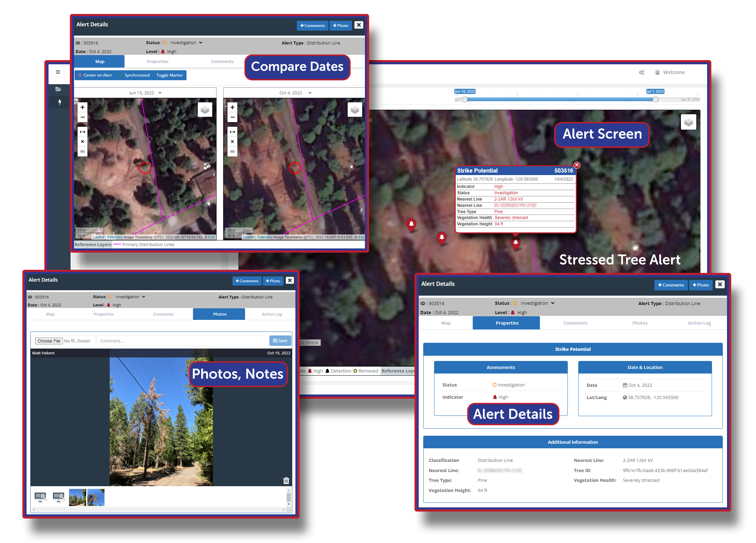Click the lightning bolt sidebar icon
The image size is (756, 543).
click(60, 102)
